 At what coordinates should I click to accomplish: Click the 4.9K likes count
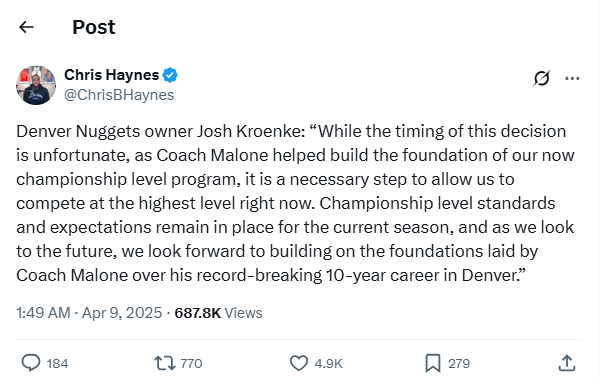[328, 363]
